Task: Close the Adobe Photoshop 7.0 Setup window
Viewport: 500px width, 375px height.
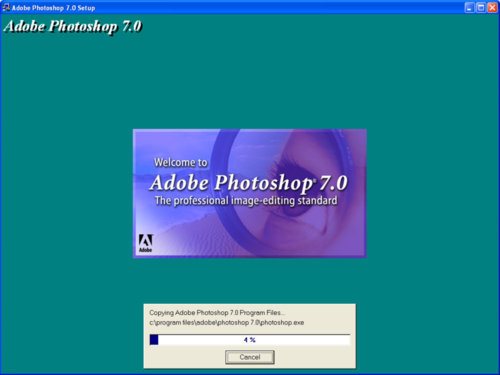Action: 492,8
